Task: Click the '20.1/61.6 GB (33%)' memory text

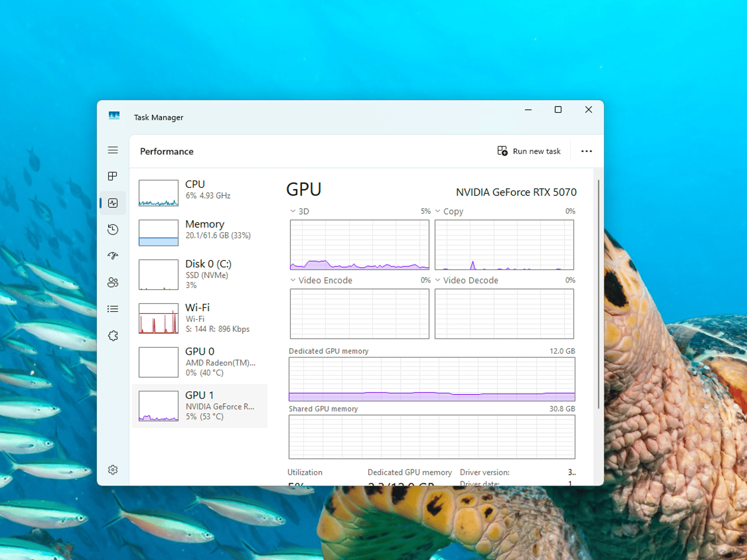Action: [218, 236]
